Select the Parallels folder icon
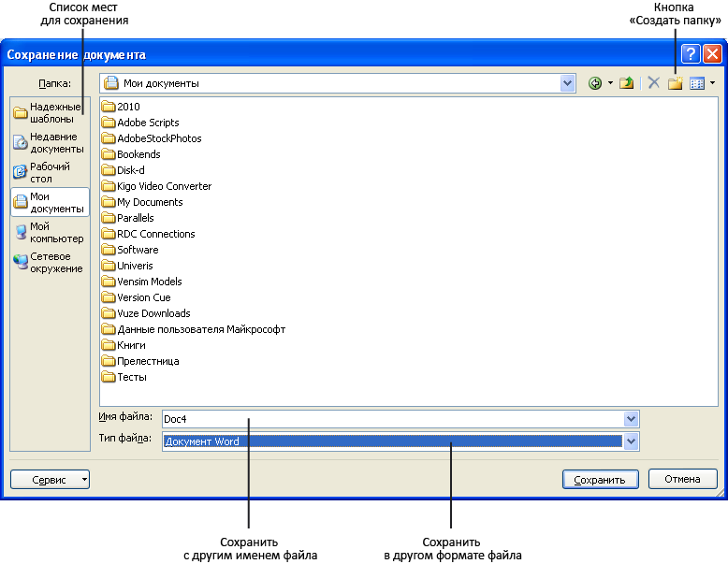The width and height of the screenshot is (728, 564). point(109,218)
